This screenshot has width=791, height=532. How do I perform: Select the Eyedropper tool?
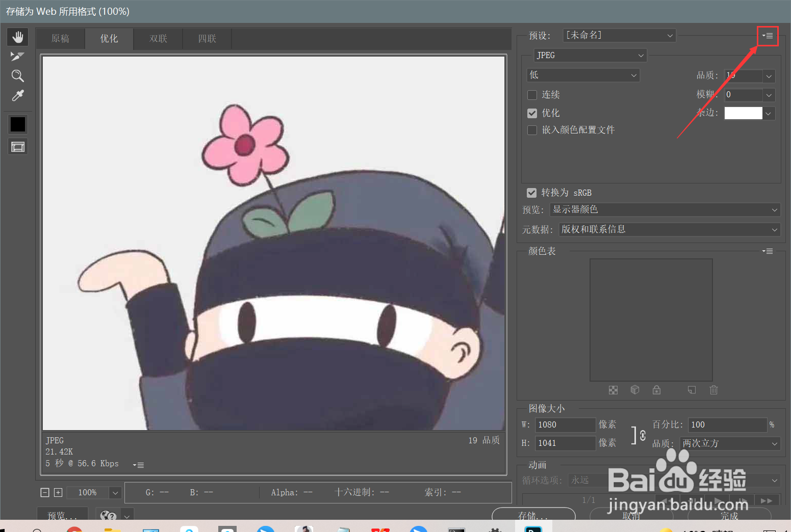pos(18,95)
